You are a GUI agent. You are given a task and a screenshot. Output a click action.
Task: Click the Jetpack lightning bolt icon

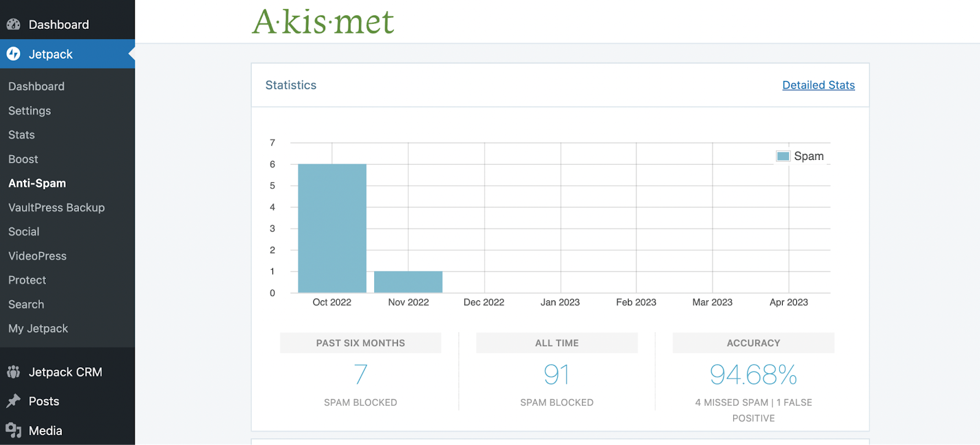(13, 54)
